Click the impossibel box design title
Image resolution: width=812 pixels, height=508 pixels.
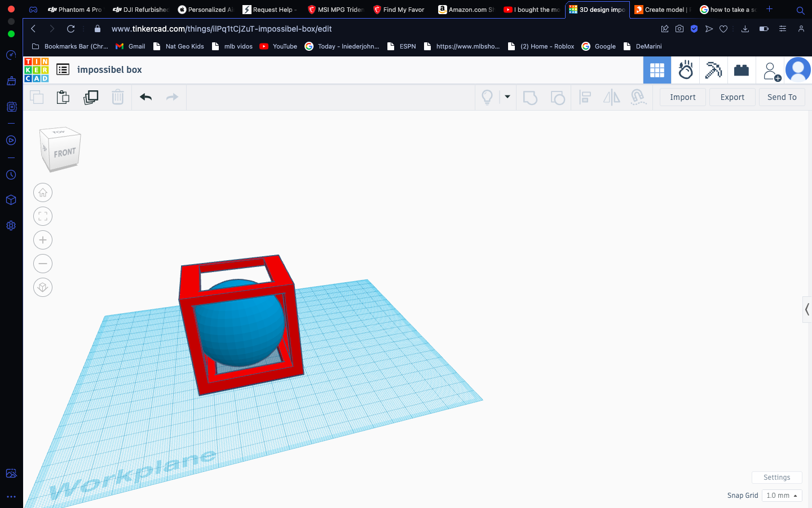(109, 69)
